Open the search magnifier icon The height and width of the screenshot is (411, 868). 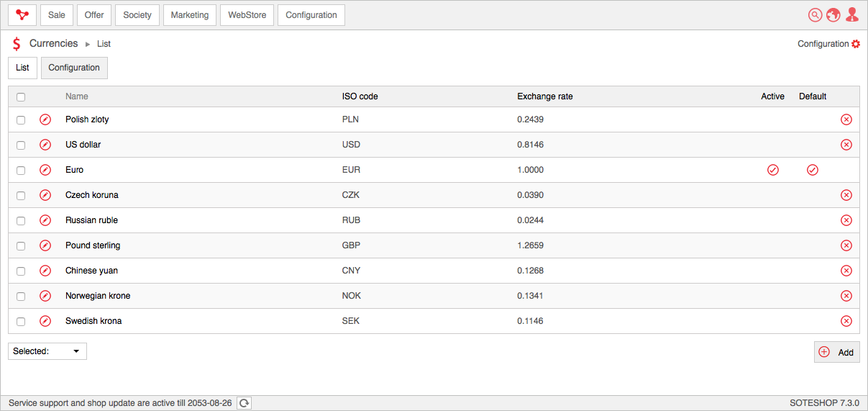[x=815, y=15]
